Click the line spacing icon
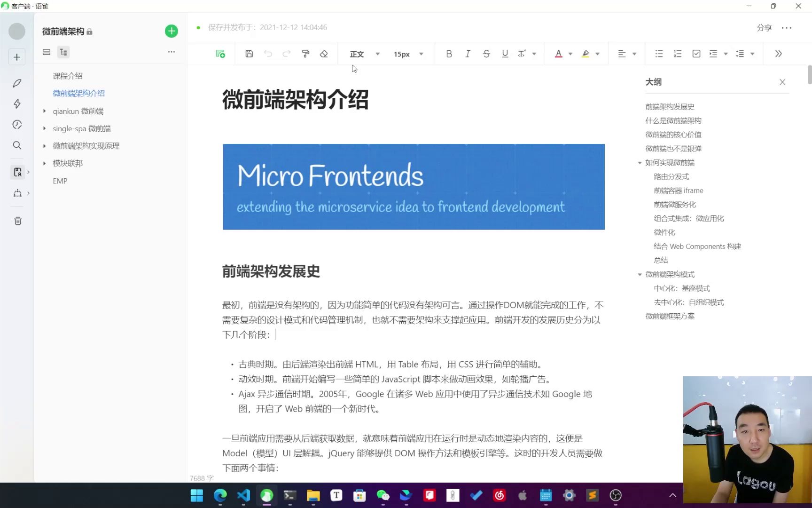812x508 pixels. point(740,54)
